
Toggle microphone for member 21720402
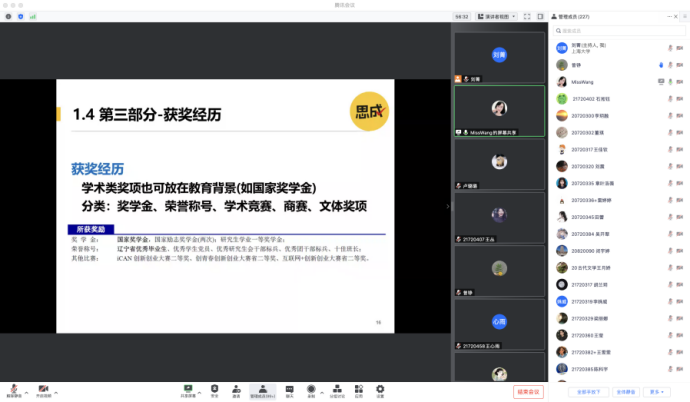tap(670, 98)
